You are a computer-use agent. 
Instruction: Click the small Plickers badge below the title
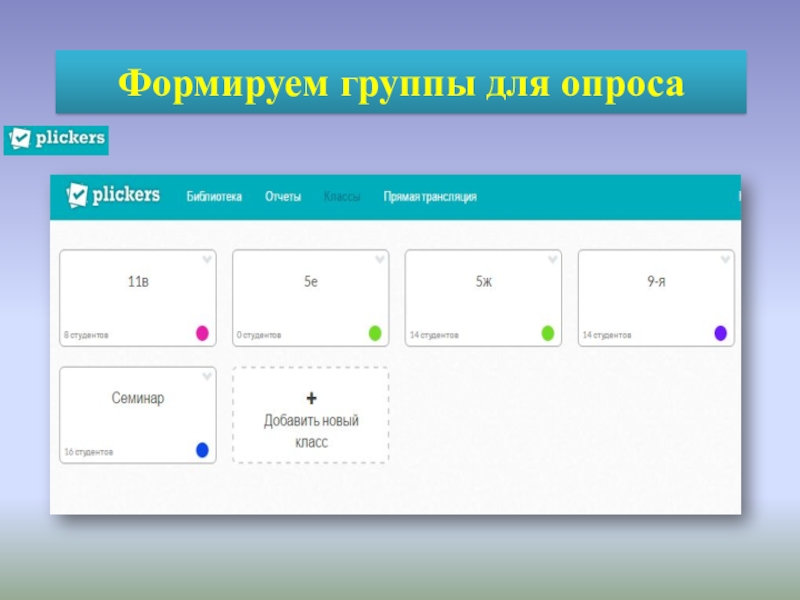56,140
